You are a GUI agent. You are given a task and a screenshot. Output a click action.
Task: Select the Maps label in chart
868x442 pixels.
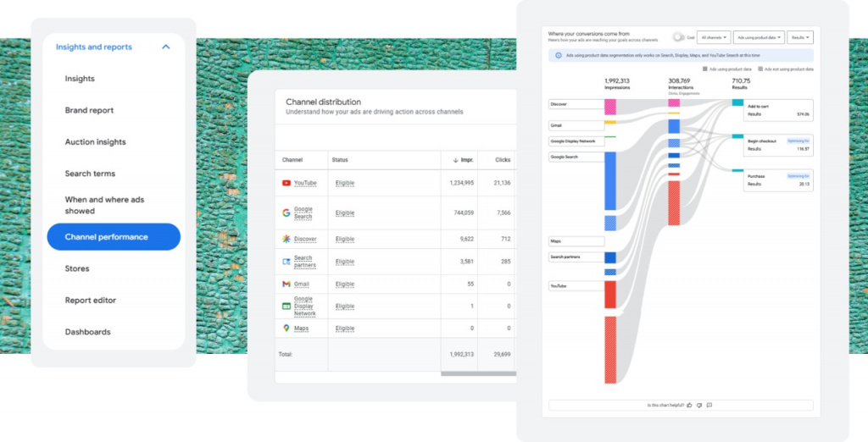(576, 241)
